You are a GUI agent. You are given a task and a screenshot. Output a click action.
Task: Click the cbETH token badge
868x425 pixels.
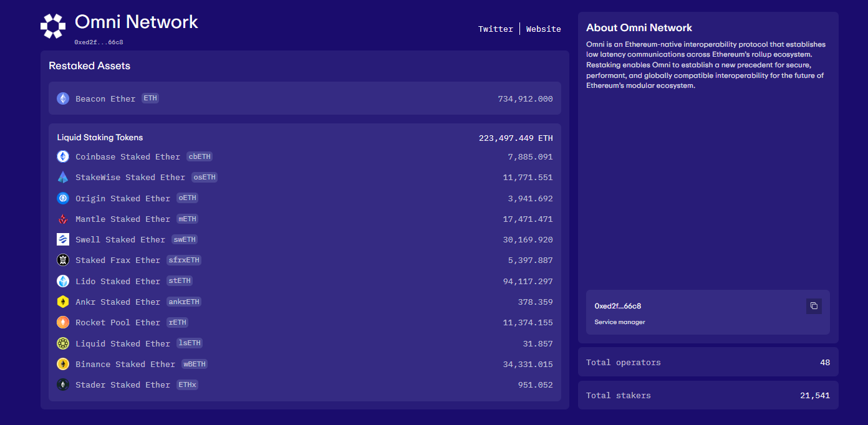200,156
